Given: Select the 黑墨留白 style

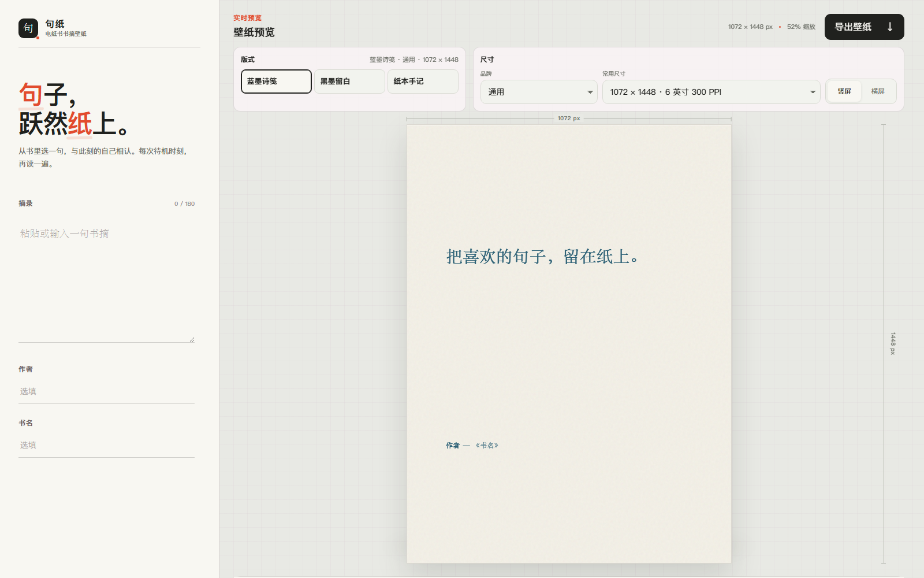Looking at the screenshot, I should [349, 81].
